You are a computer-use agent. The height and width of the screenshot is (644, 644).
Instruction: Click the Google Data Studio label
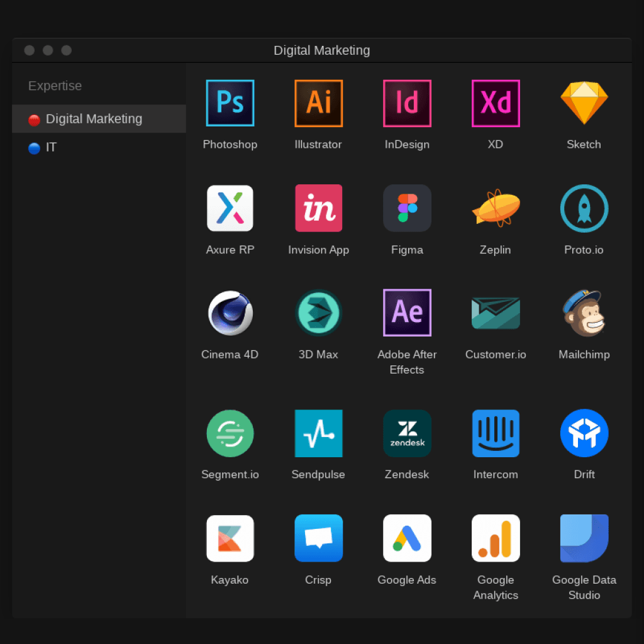584,587
